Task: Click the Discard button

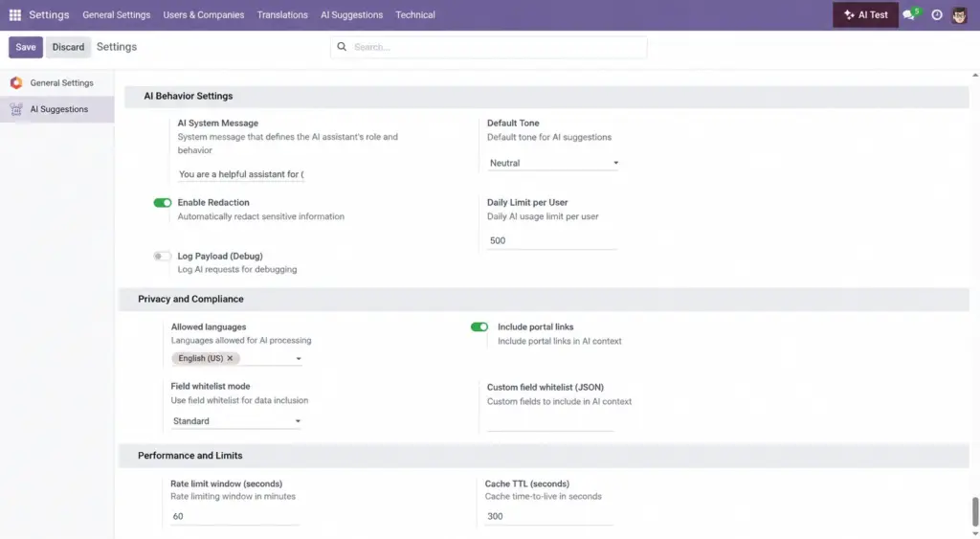Action: [x=68, y=47]
